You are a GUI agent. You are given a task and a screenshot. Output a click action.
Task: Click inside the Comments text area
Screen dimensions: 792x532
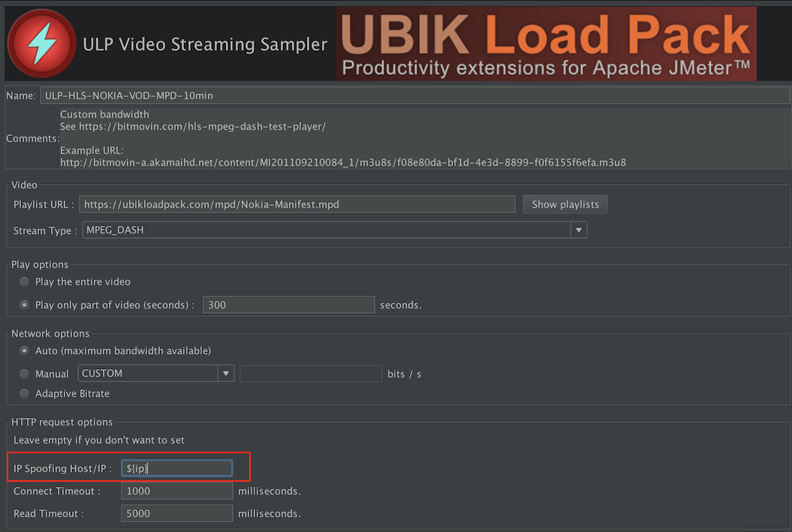point(420,139)
